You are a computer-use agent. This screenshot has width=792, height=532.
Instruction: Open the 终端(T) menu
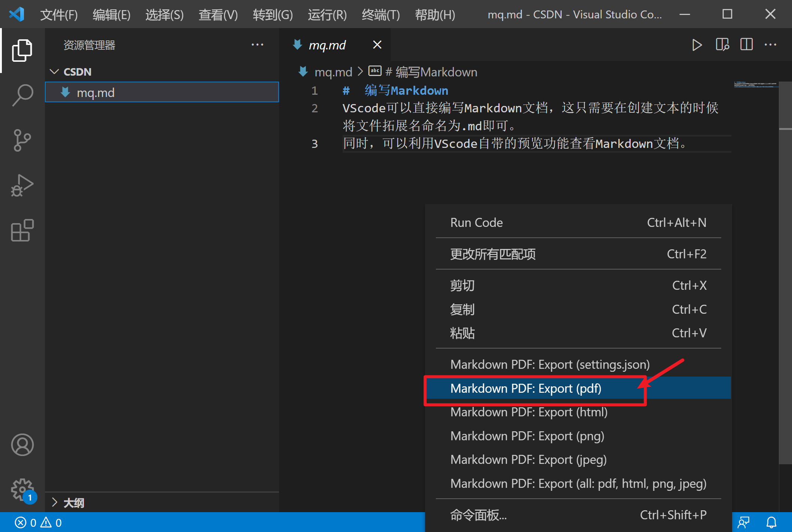pyautogui.click(x=380, y=15)
